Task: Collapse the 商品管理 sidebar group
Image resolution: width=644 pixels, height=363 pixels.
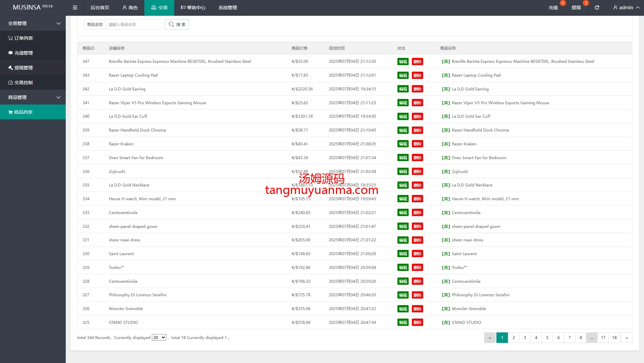Action: tap(33, 97)
